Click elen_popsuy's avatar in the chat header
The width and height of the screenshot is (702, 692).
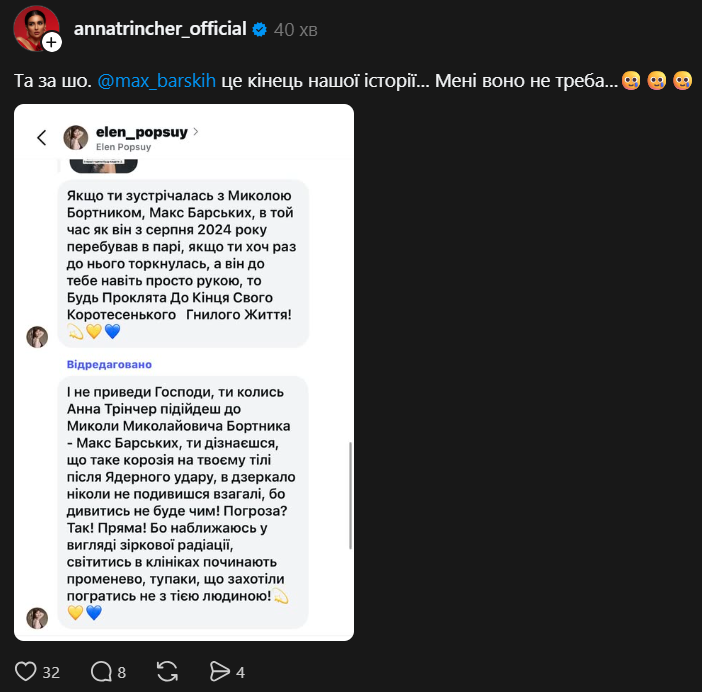tap(76, 138)
